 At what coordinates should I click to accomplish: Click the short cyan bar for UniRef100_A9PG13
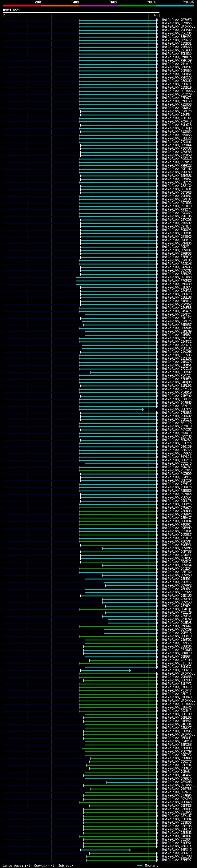105,670
